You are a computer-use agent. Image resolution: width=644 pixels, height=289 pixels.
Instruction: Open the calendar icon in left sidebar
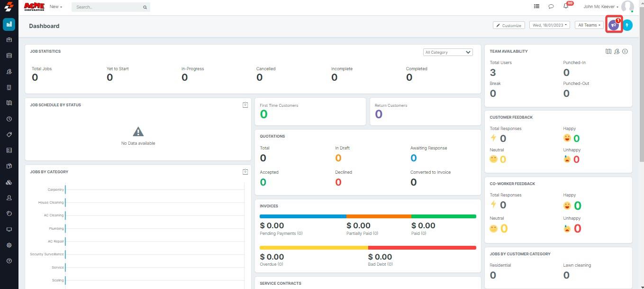click(9, 56)
